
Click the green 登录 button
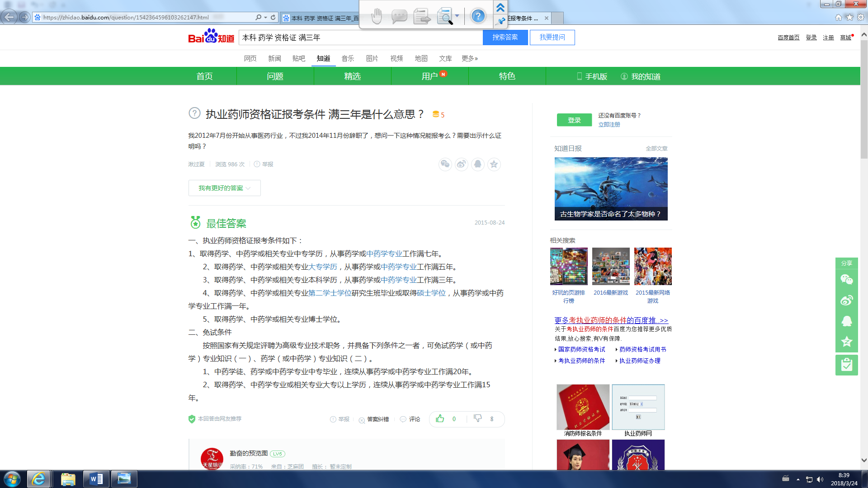(x=574, y=120)
